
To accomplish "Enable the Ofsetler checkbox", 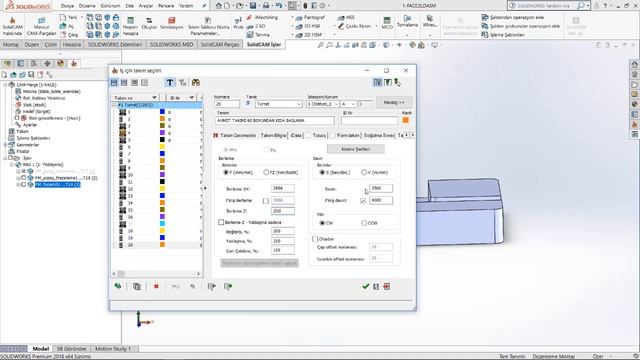I will [315, 239].
